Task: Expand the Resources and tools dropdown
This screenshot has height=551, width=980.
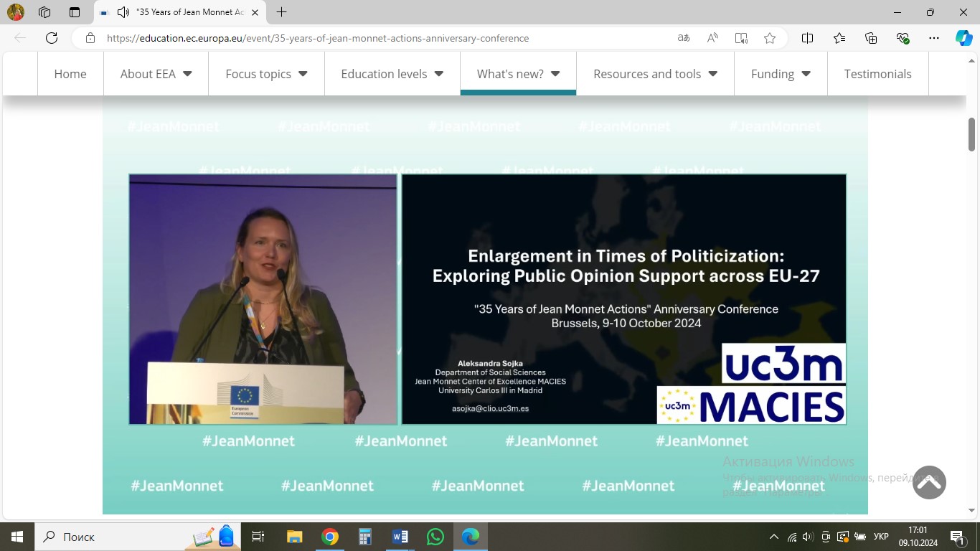Action: click(655, 74)
